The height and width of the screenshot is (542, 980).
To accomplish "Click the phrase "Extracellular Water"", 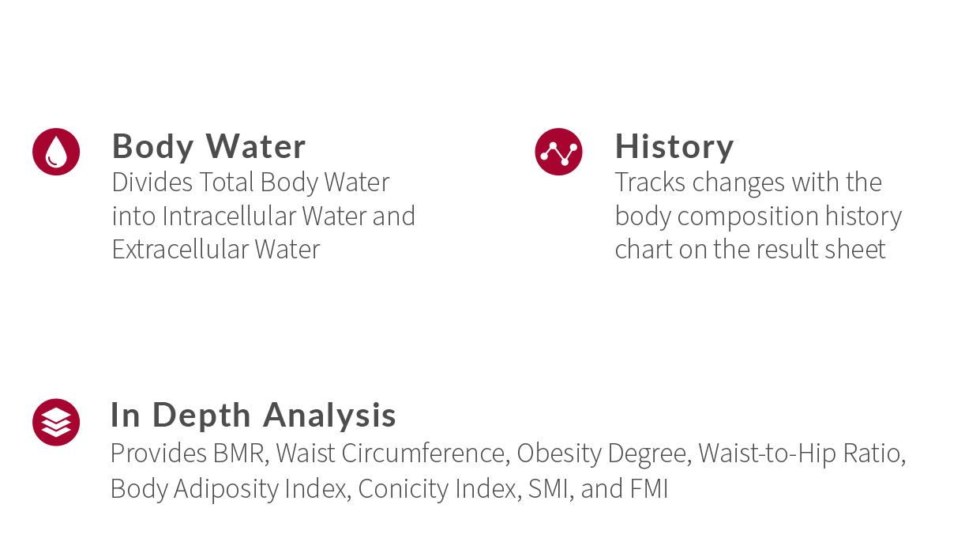I will coord(216,249).
